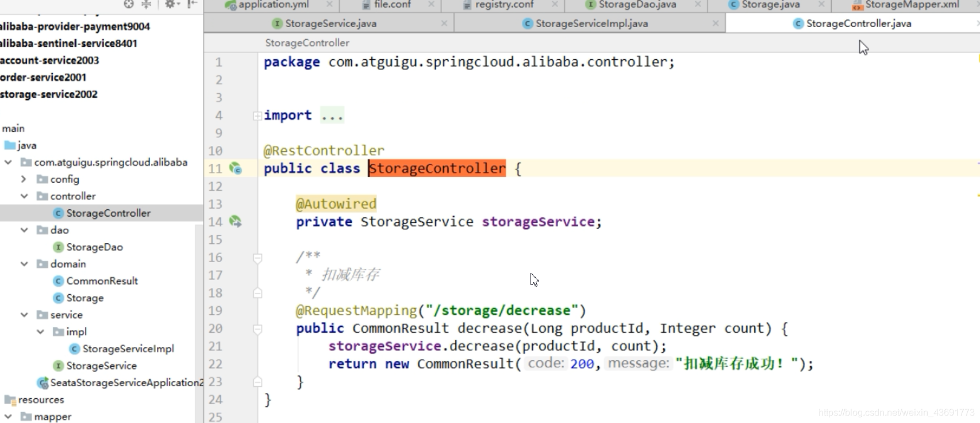Click the CommonResult class icon in tree

pos(58,281)
